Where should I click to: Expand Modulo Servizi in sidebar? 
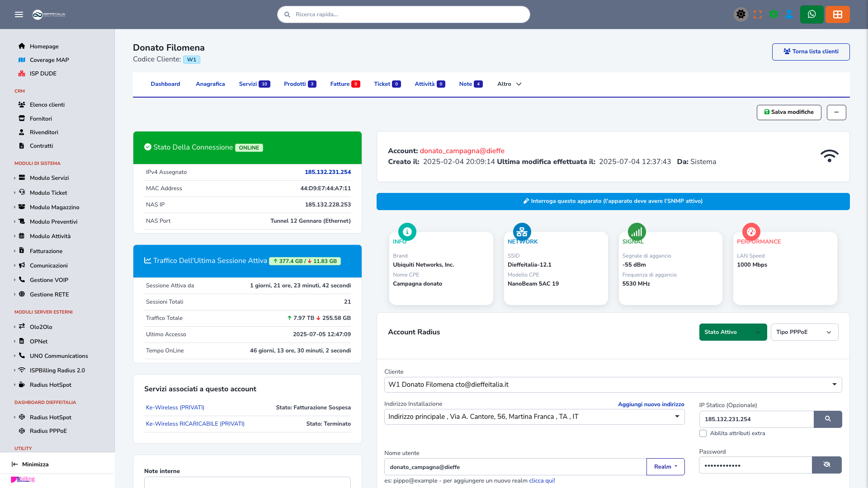tap(42, 178)
